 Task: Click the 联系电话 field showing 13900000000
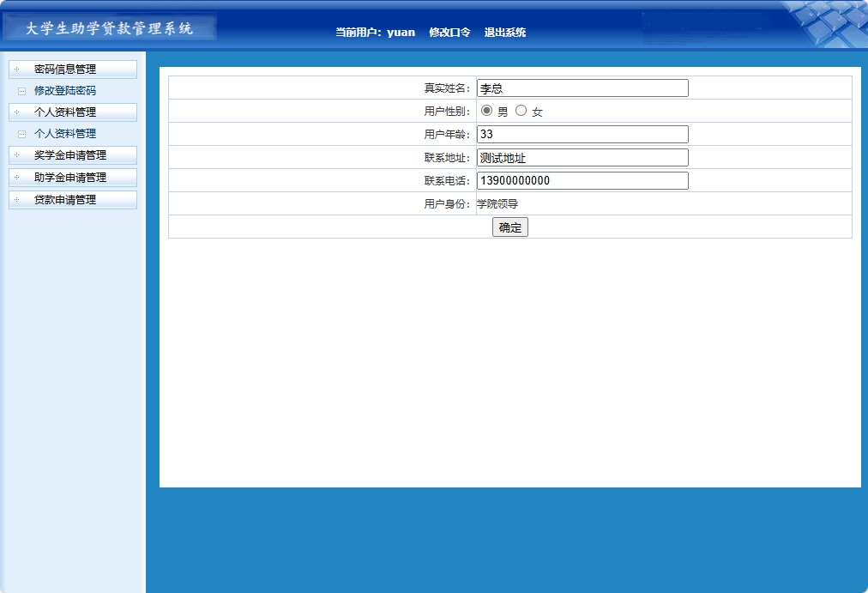click(582, 180)
